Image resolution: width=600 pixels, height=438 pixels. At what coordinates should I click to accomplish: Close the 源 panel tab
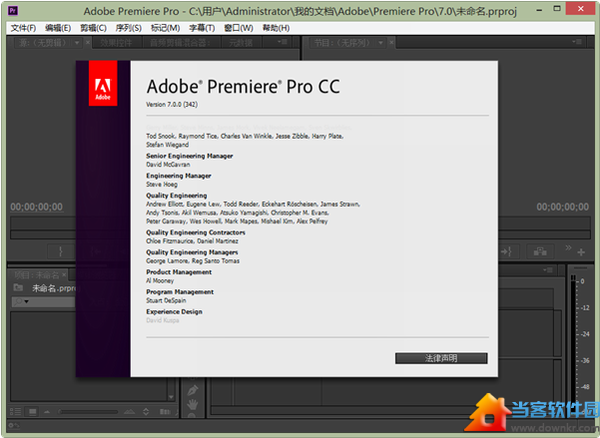coord(88,42)
